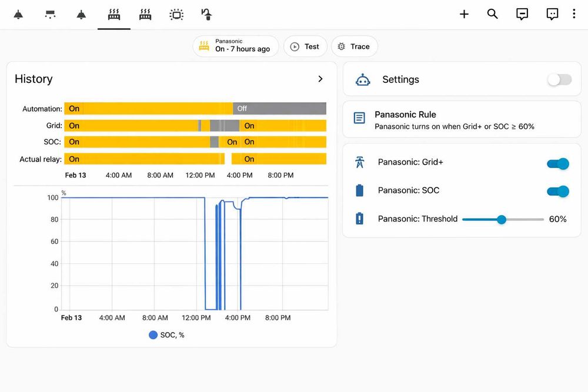Click the Grid: row label

54,126
